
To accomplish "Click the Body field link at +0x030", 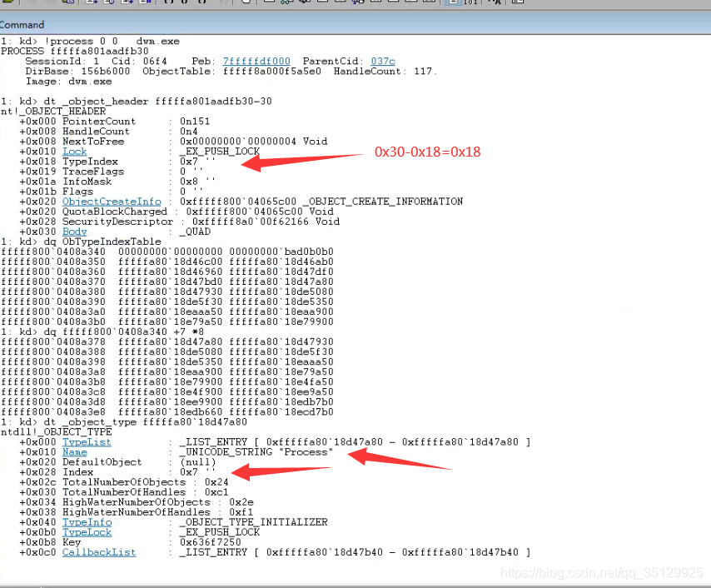I will 74,232.
